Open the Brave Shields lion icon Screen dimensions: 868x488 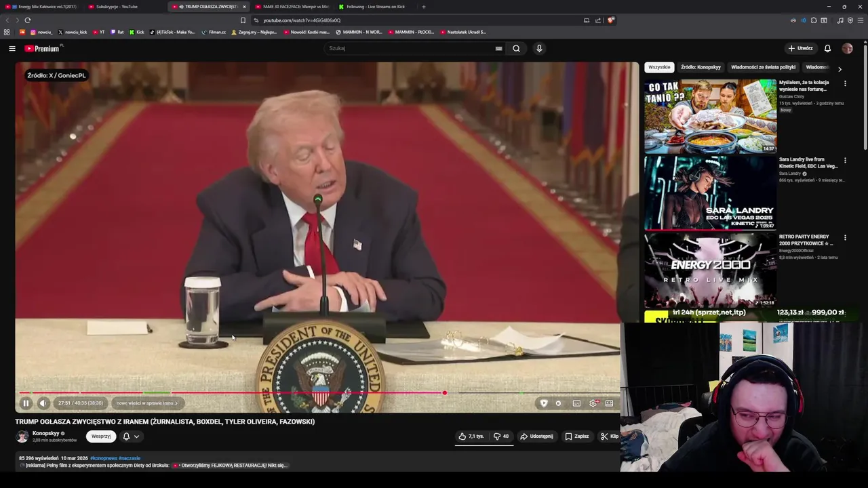coord(611,20)
